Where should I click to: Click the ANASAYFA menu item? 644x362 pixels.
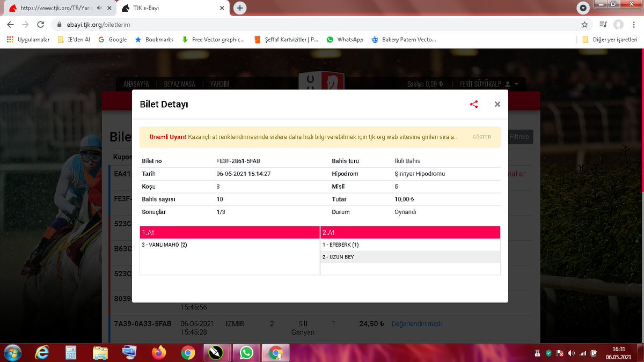coord(136,84)
